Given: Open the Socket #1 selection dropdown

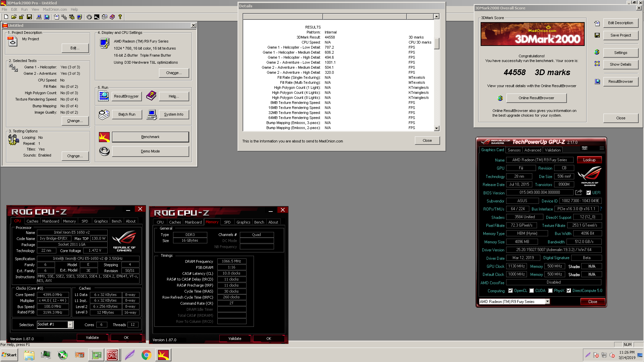Looking at the screenshot, I should tap(70, 324).
